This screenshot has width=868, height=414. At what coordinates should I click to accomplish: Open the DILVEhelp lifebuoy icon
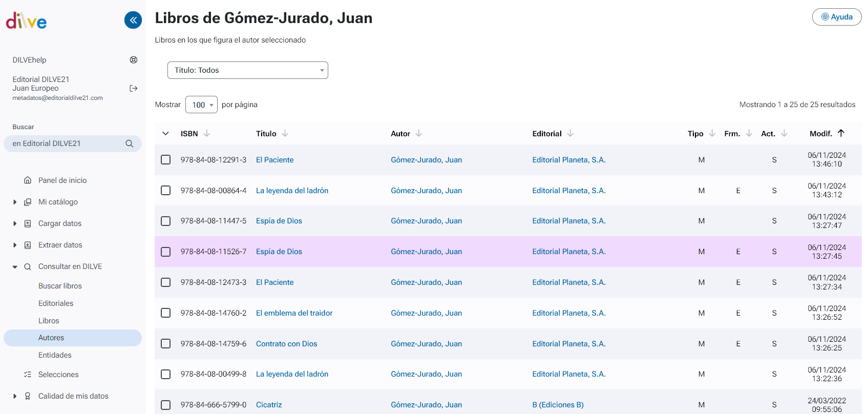(134, 60)
